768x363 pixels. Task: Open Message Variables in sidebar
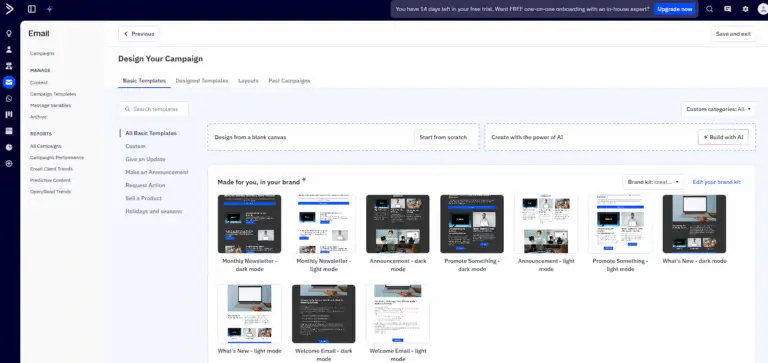pyautogui.click(x=50, y=105)
